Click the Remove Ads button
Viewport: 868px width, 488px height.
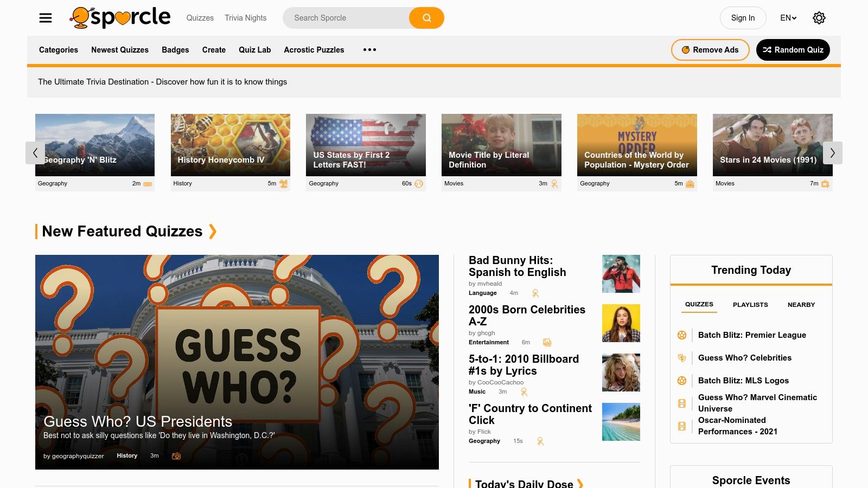(x=710, y=50)
